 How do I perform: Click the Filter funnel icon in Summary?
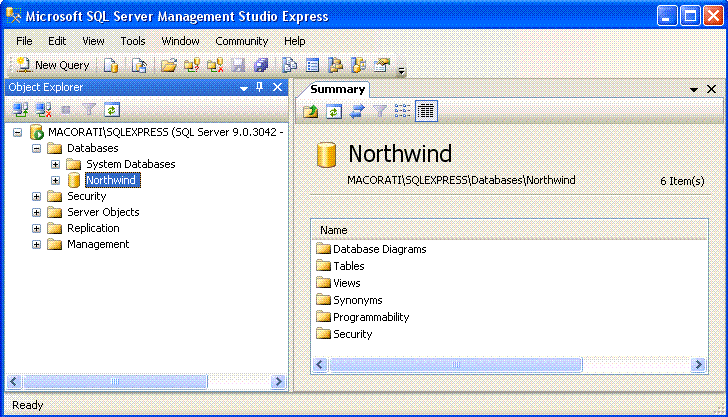click(x=380, y=111)
